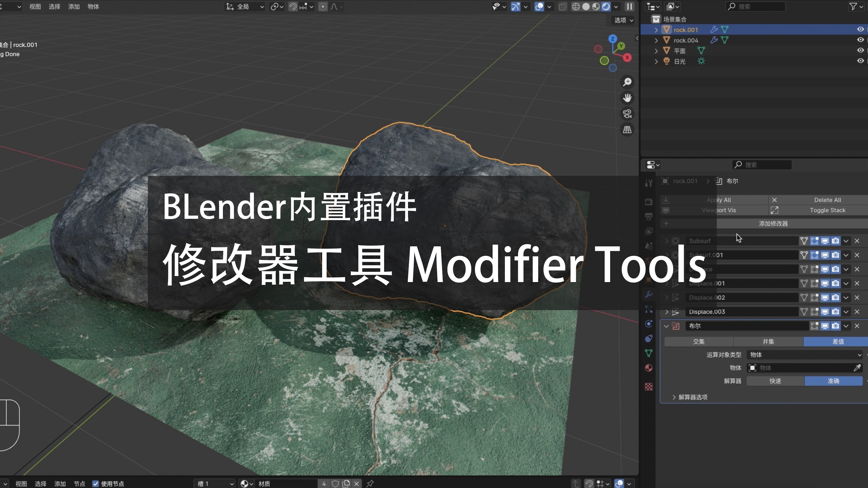Click the outliner filter funnel icon
868x488 pixels.
(853, 6)
